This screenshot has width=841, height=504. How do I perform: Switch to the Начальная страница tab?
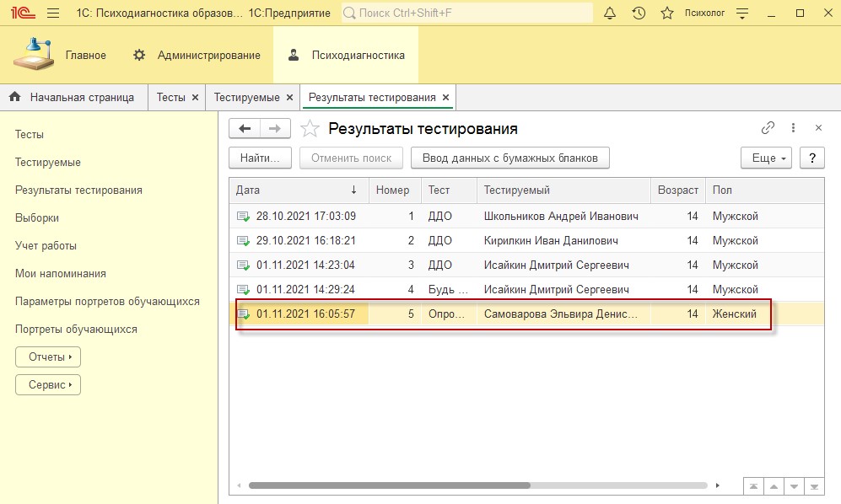pyautogui.click(x=74, y=97)
